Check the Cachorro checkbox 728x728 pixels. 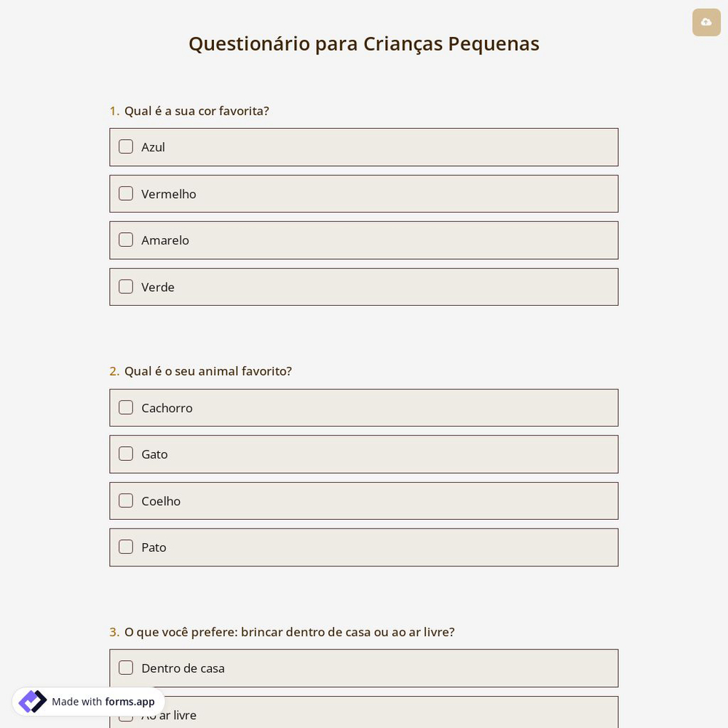[x=126, y=408]
